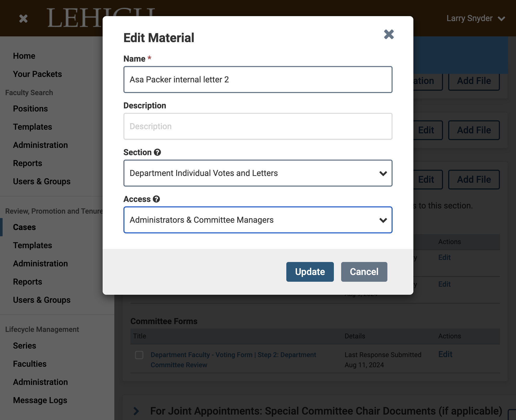Open Administration under Faculty Search

click(x=40, y=145)
